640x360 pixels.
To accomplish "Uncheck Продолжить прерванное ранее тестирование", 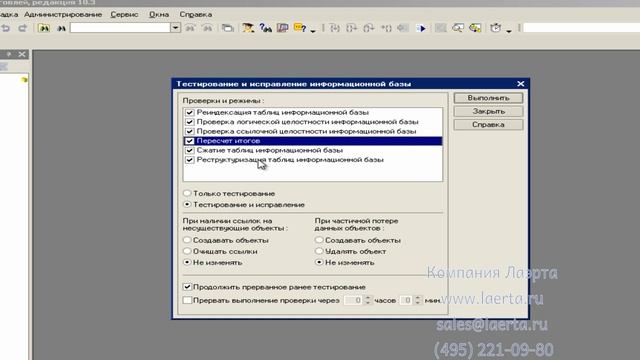I will tap(187, 287).
